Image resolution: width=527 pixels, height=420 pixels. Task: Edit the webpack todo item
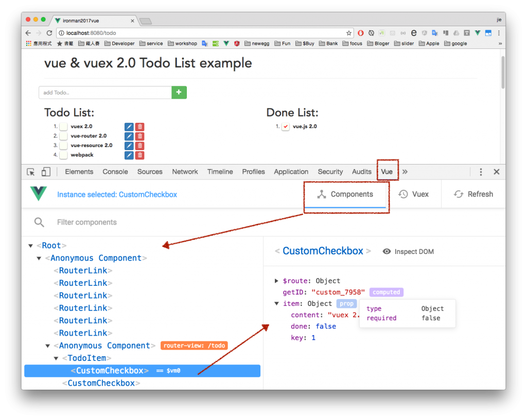click(x=129, y=155)
